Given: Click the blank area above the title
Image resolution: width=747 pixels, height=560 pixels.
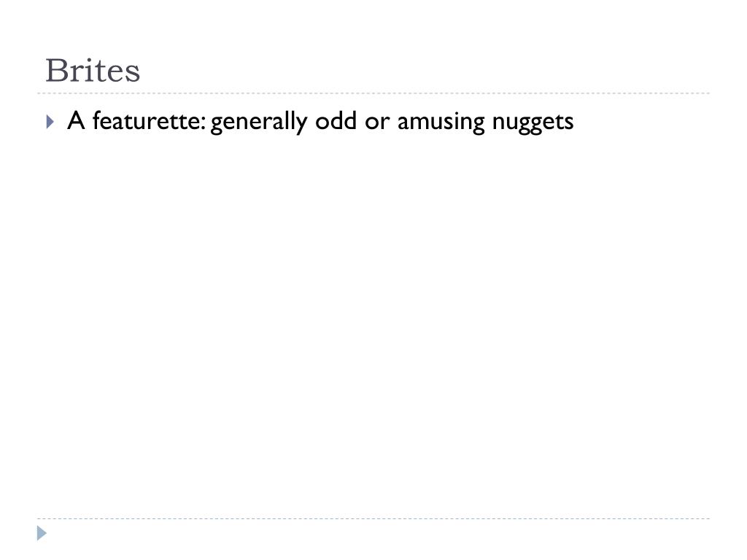Looking at the screenshot, I should coord(373,26).
